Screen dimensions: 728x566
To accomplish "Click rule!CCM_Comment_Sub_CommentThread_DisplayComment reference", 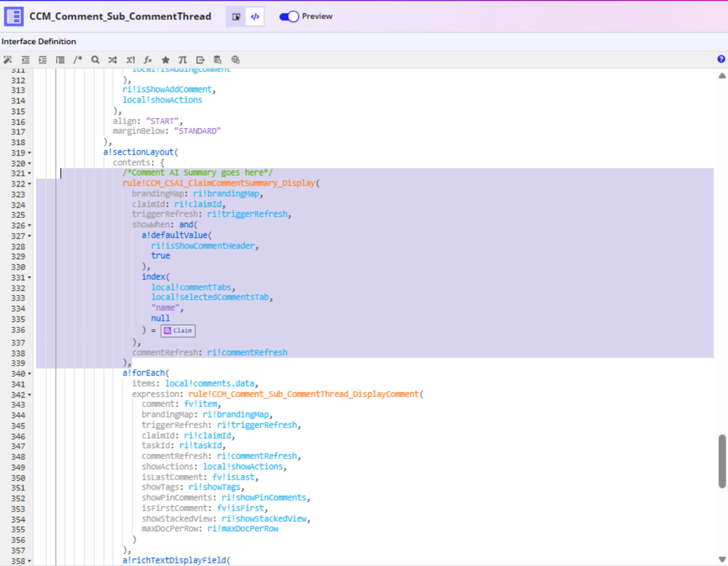I will pos(304,394).
